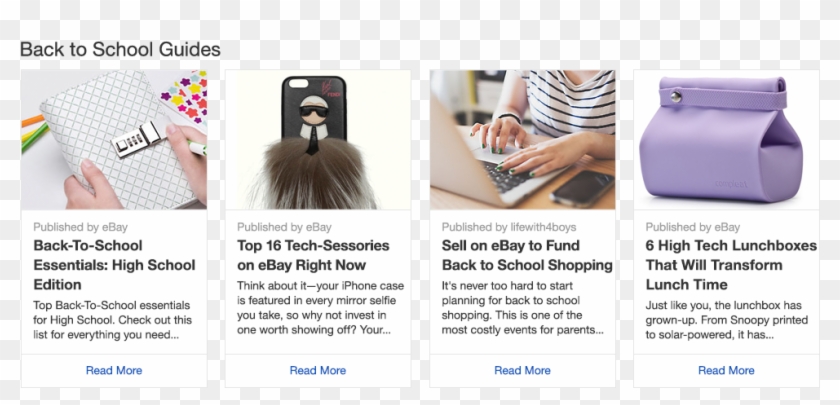Click Read More under High Tech Lunchboxes

726,370
